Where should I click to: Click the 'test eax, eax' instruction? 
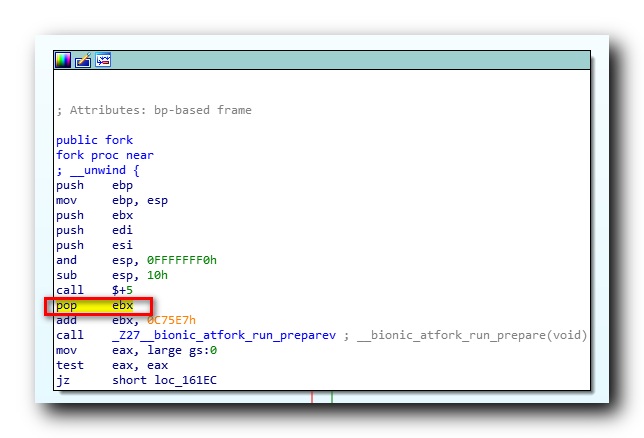[x=112, y=365]
